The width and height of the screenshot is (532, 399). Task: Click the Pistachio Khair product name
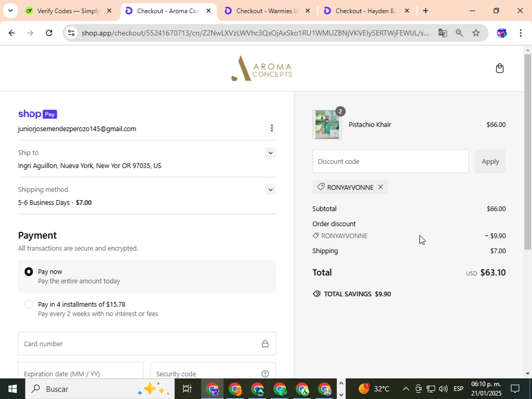coord(370,124)
